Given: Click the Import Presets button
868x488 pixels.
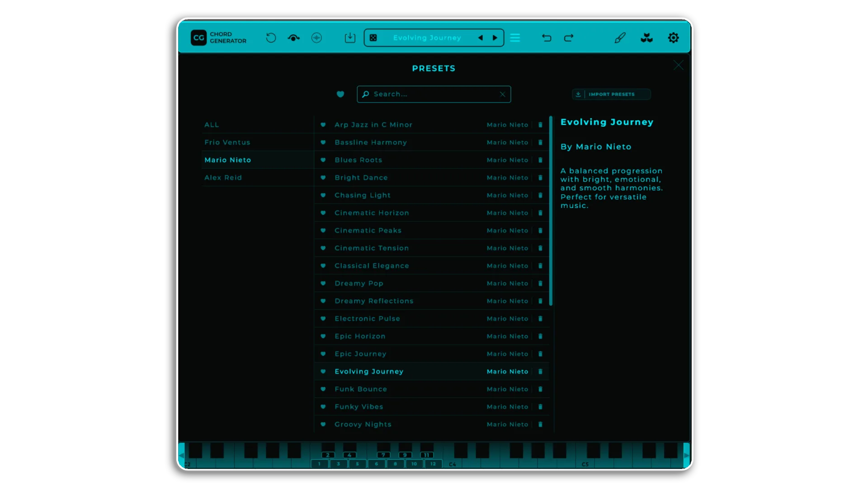Looking at the screenshot, I should 611,94.
